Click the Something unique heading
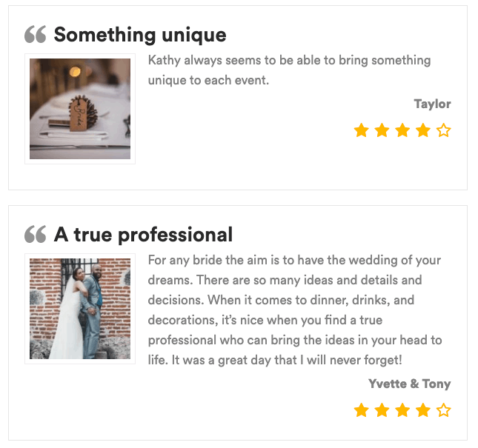478x448 pixels. click(140, 35)
